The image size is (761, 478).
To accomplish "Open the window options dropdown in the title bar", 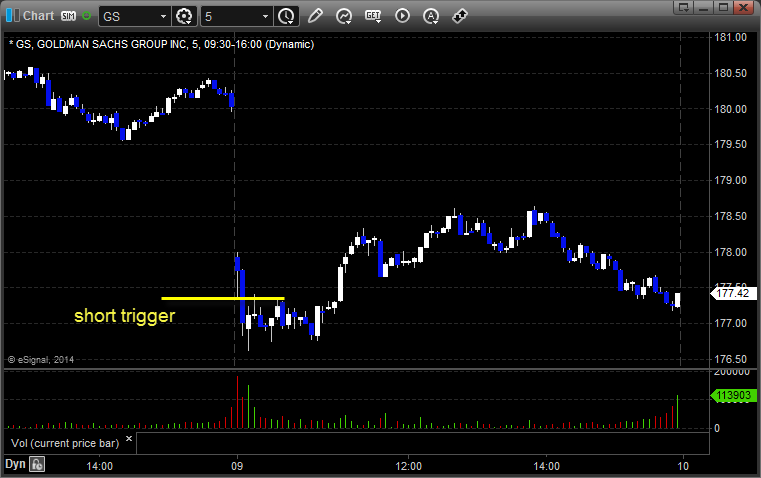I will [684, 7].
